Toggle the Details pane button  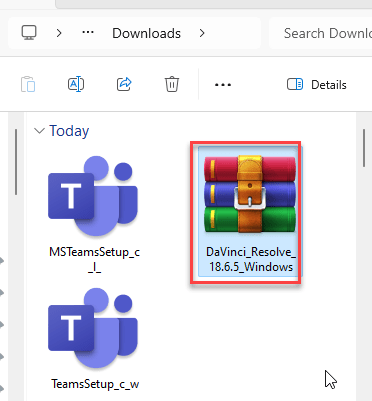(x=317, y=85)
